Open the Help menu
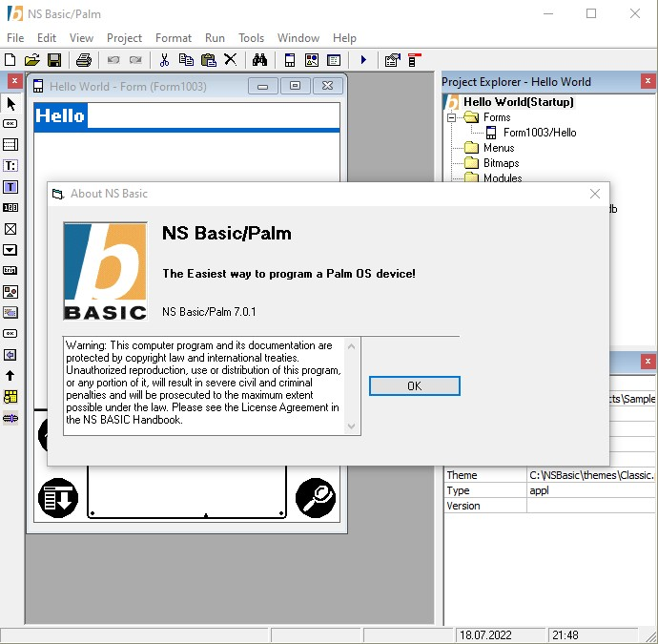This screenshot has height=644, width=658. click(344, 38)
